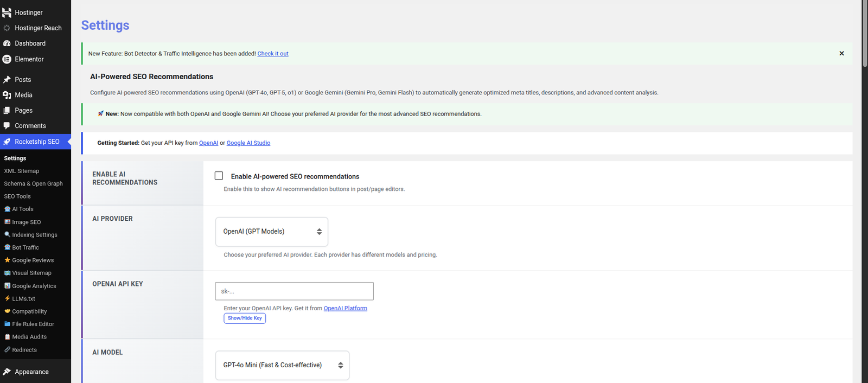This screenshot has height=383, width=868.
Task: Open the Google AI Studio link
Action: 248,143
